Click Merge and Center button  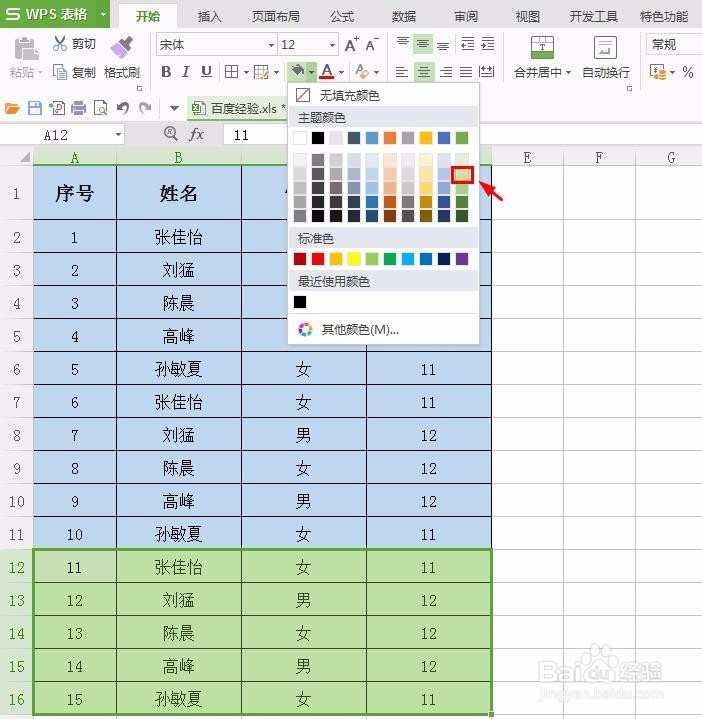(x=542, y=57)
